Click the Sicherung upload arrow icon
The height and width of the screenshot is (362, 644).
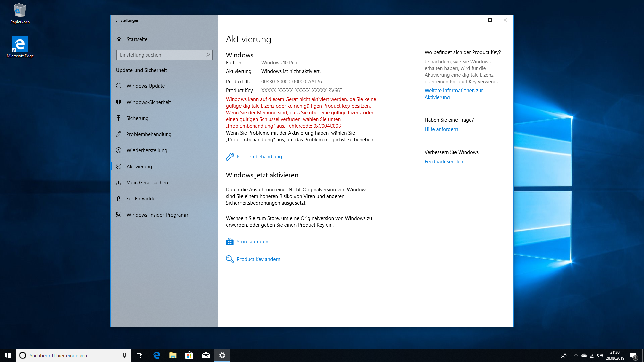click(119, 118)
